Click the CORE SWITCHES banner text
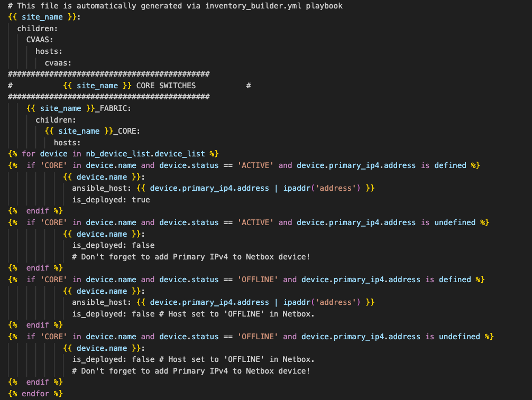532x400 pixels. pos(166,86)
